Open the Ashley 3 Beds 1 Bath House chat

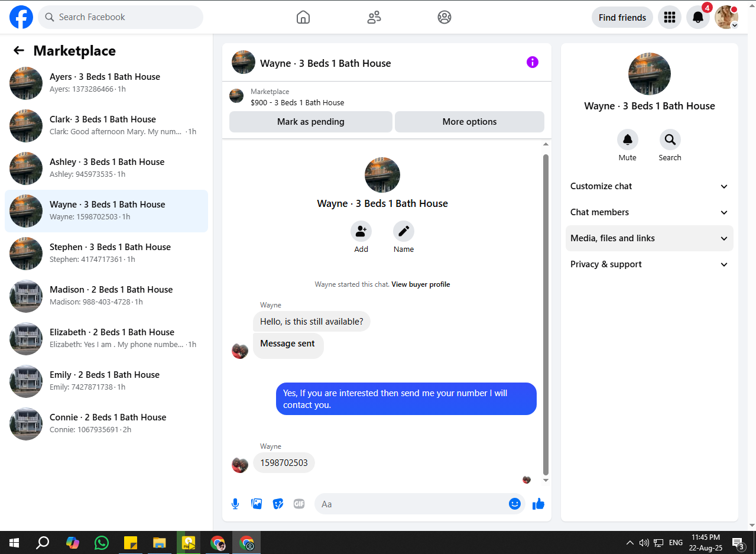(x=106, y=168)
